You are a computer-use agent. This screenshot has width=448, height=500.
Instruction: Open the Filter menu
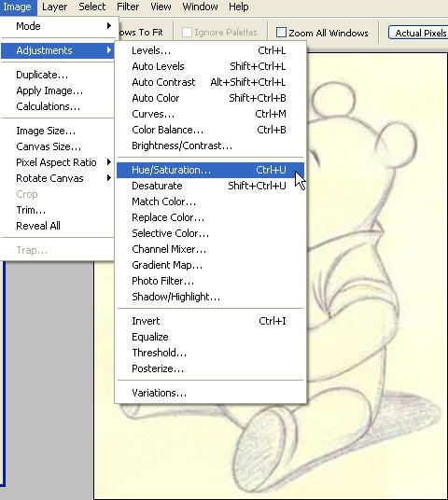(x=128, y=7)
